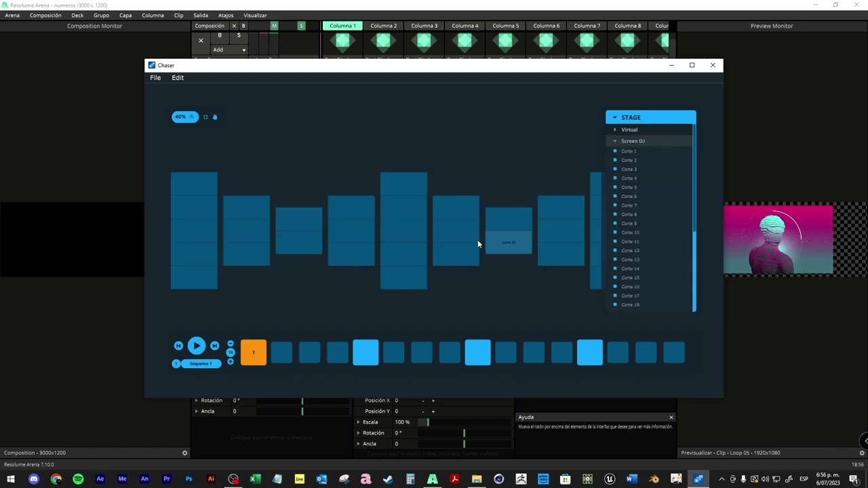Screen dimensions: 868x488
Task: Select the highlighted step 13
Action: pos(590,352)
